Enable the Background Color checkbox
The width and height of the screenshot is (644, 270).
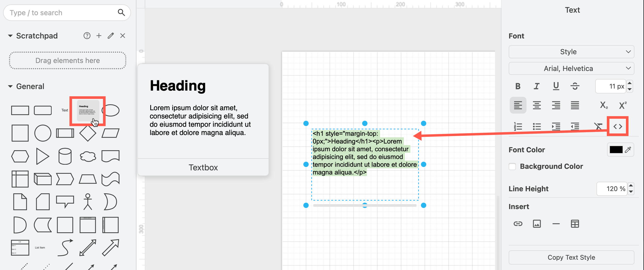click(x=512, y=166)
